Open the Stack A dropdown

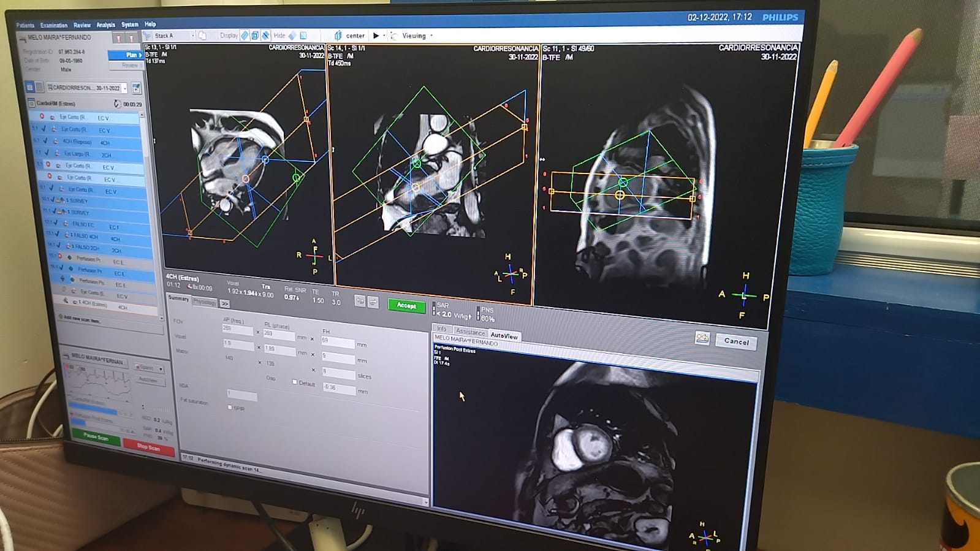coord(173,36)
